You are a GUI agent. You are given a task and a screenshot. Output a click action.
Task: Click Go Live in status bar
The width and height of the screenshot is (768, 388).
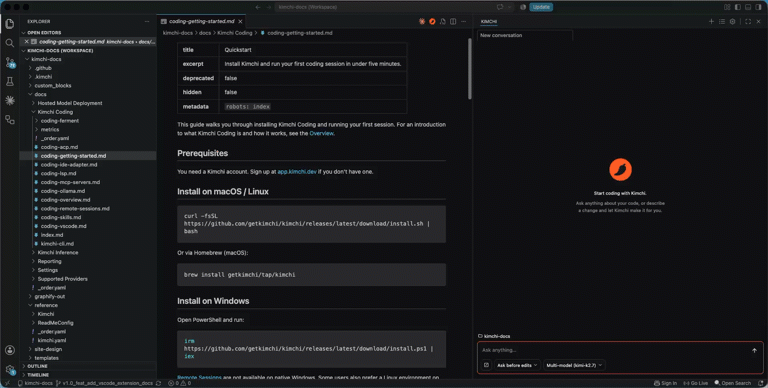tap(696, 383)
